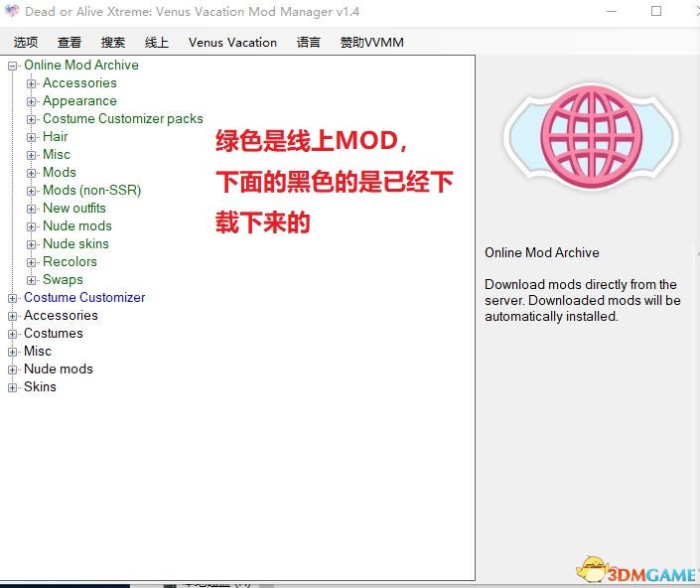Select Mods (non-SSR) in the tree

(91, 191)
